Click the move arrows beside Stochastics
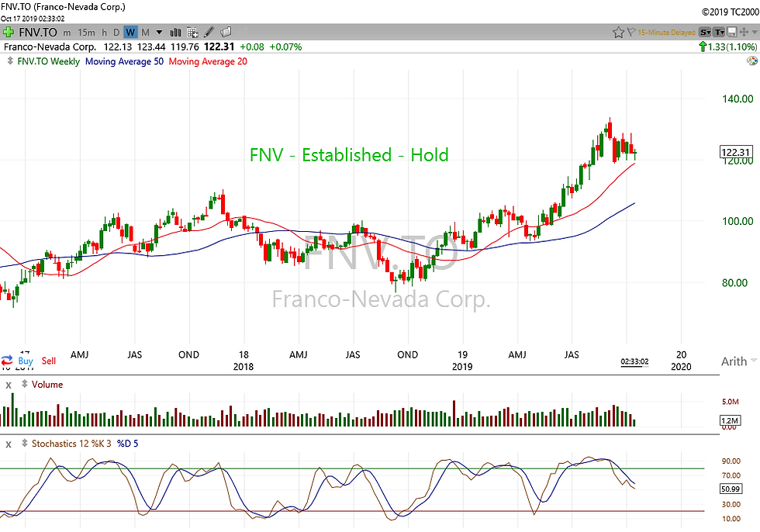Screen dimensions: 760x532 coord(24,444)
